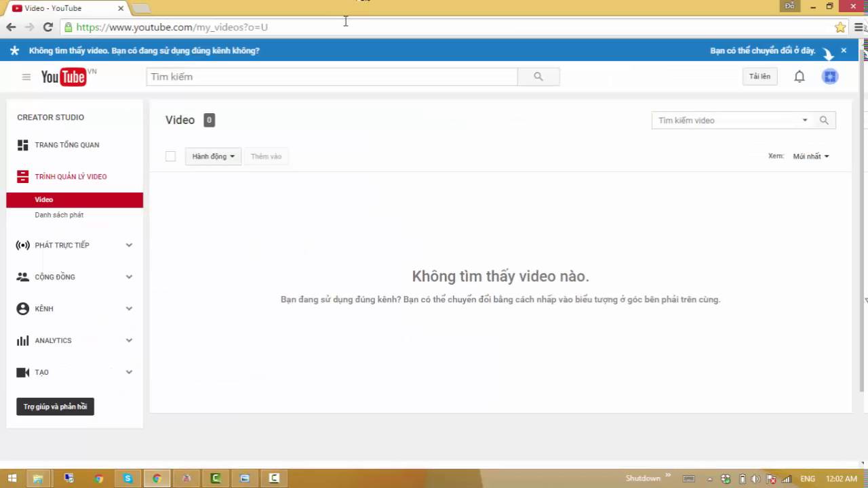Click the video manager red icon
This screenshot has width=868, height=488.
click(22, 177)
